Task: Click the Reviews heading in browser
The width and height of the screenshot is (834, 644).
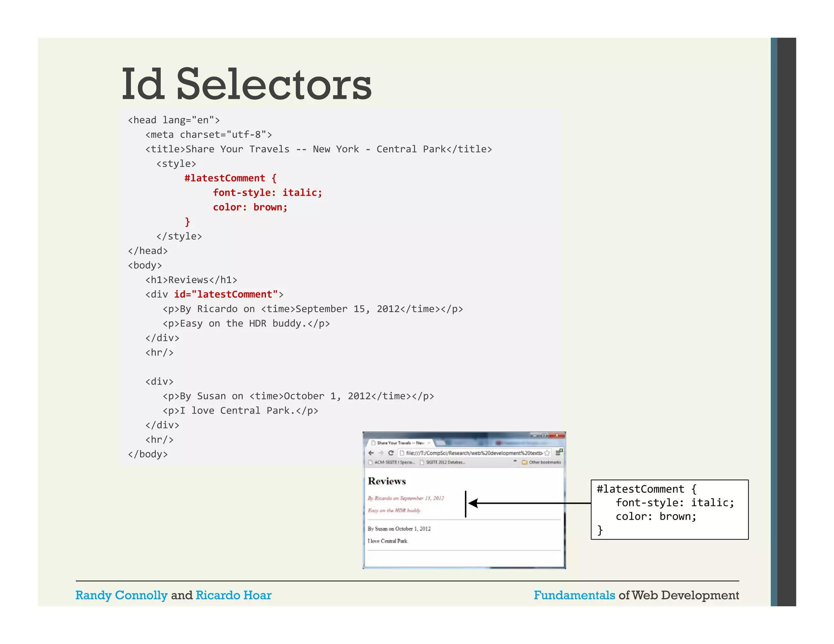Action: [387, 481]
